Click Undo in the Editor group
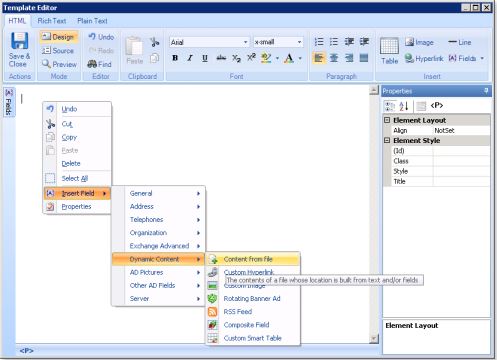 101,37
